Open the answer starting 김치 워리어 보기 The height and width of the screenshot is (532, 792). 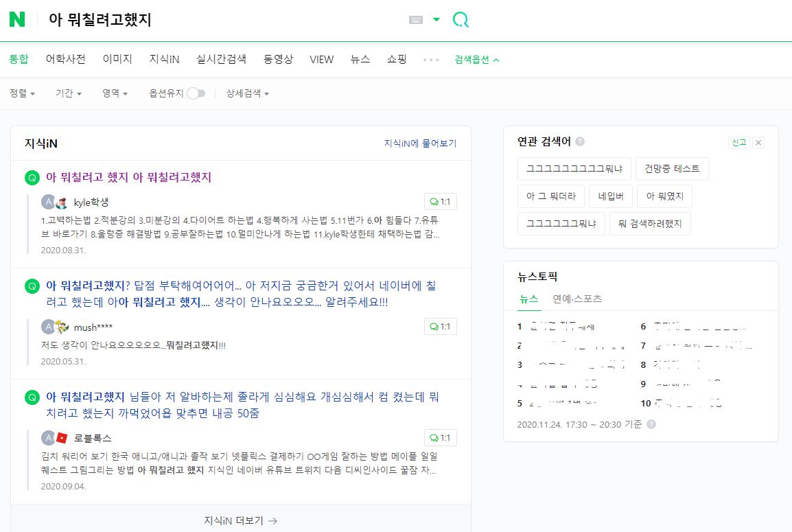pos(240,463)
